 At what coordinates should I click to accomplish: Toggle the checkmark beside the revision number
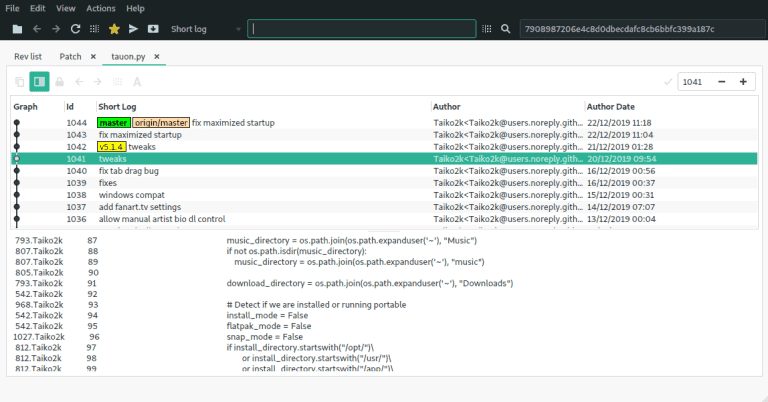point(668,82)
